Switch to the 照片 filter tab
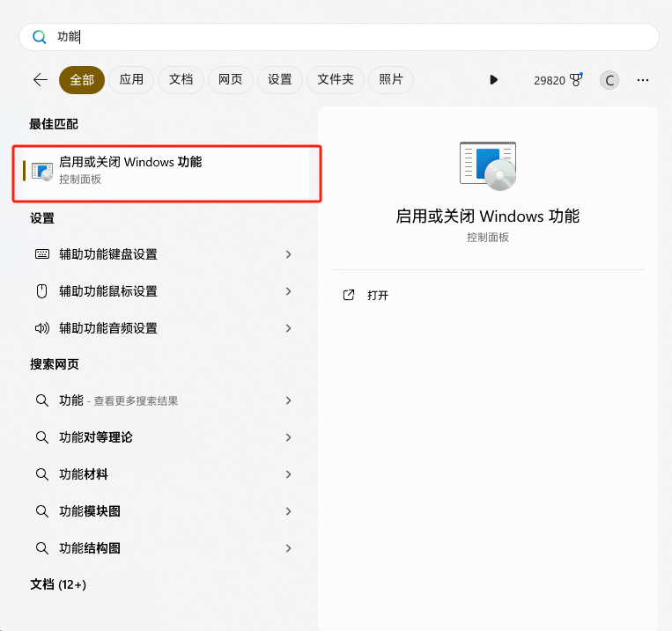This screenshot has width=672, height=631. (391, 80)
